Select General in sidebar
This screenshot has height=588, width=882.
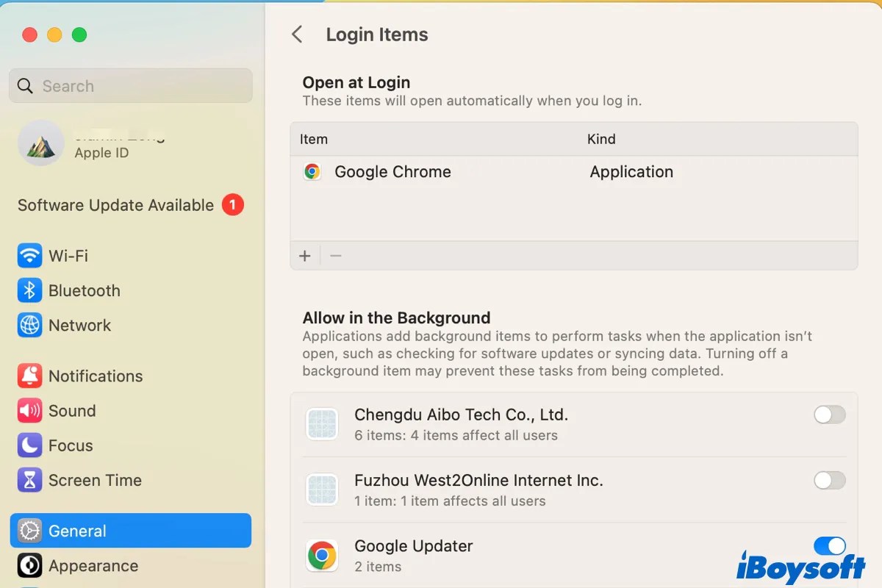click(131, 531)
